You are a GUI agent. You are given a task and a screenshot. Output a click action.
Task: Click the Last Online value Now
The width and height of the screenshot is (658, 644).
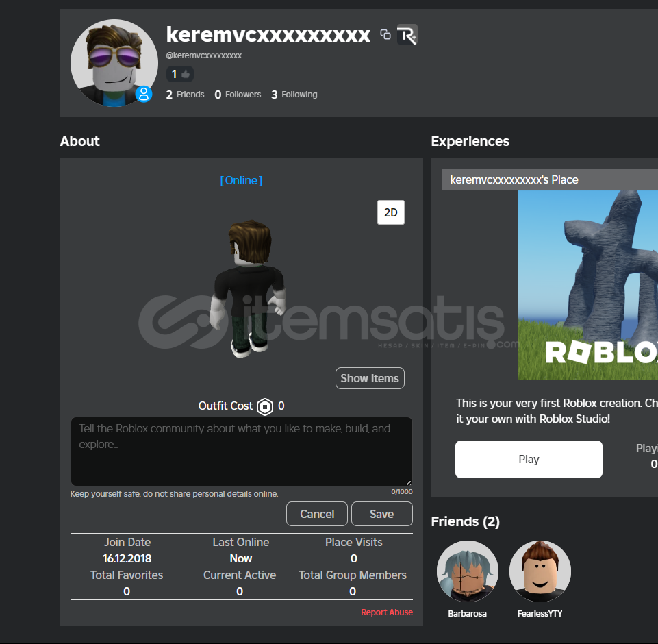coord(241,559)
